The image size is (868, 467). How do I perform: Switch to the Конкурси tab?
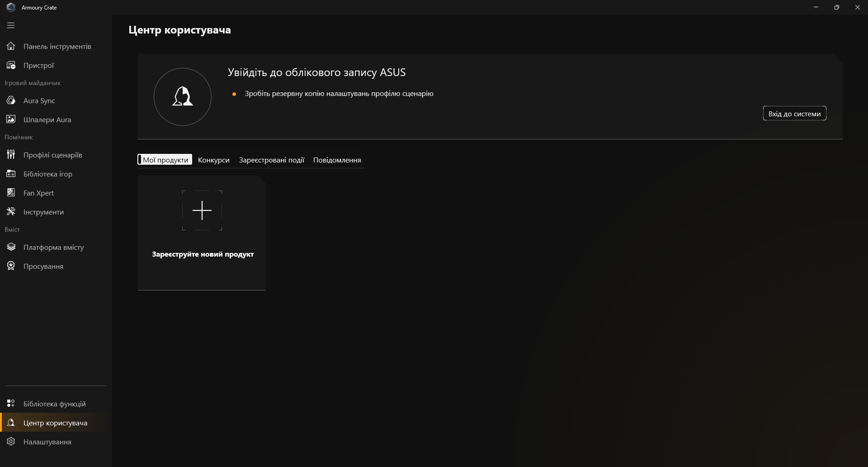point(213,160)
